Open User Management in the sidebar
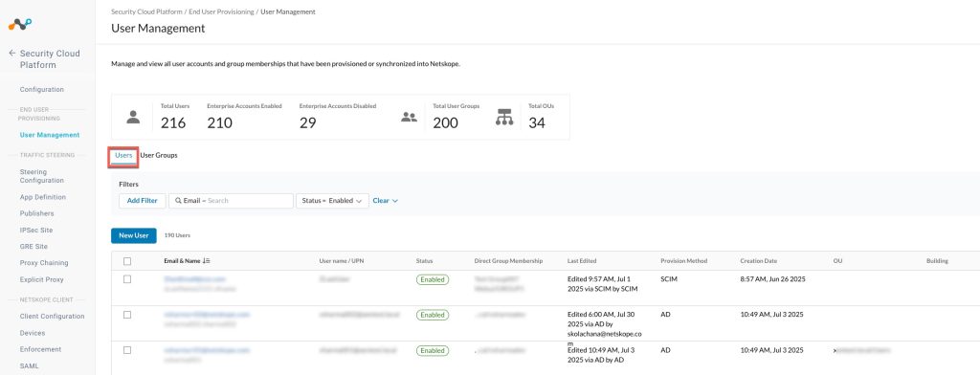Viewport: 980px width, 375px height. point(50,134)
